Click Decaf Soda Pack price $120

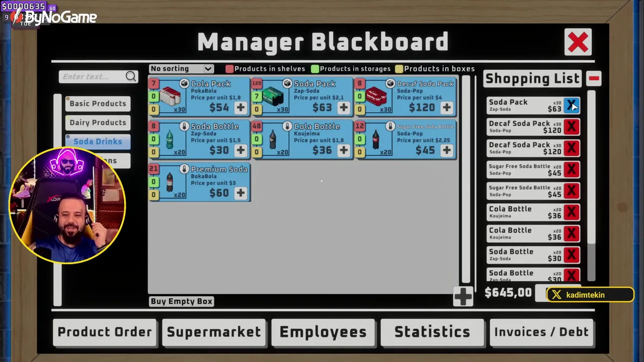pyautogui.click(x=422, y=108)
